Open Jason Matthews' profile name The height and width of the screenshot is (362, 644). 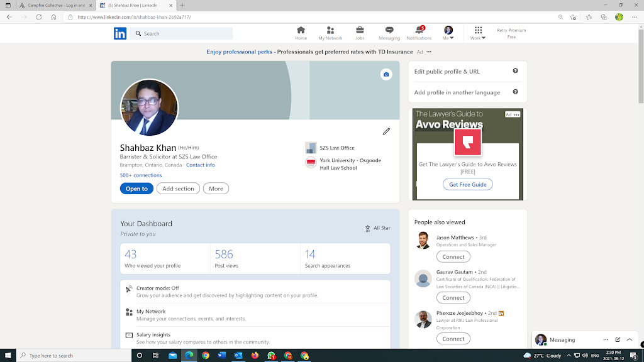(455, 238)
